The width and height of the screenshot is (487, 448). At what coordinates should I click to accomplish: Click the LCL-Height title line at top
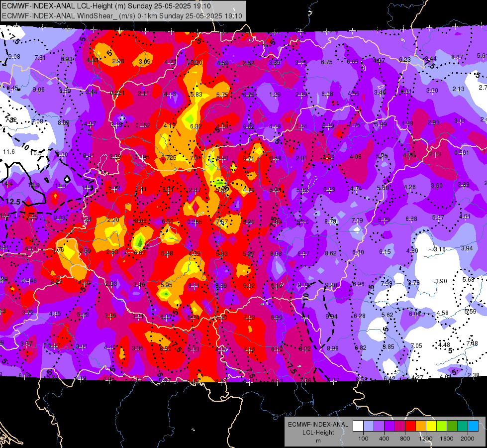(106, 6)
